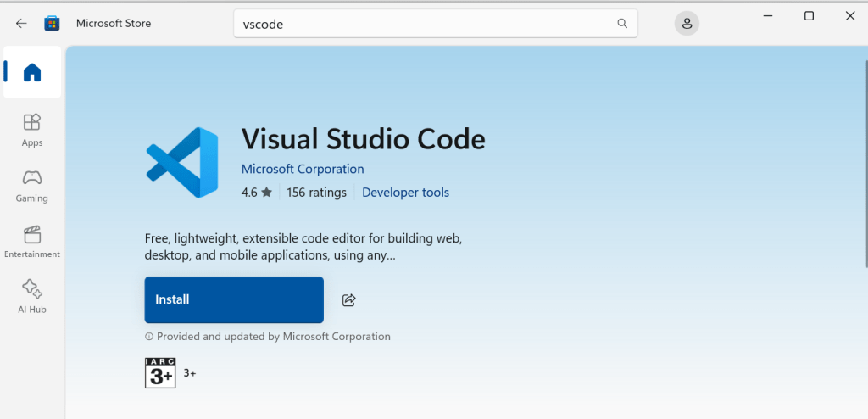Click the share icon beside Install
868x419 pixels.
click(x=348, y=300)
